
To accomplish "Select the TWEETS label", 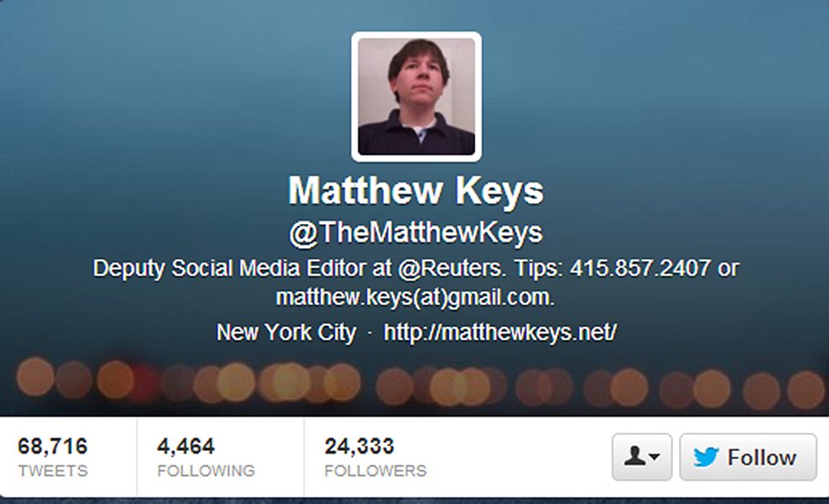I will (x=53, y=471).
